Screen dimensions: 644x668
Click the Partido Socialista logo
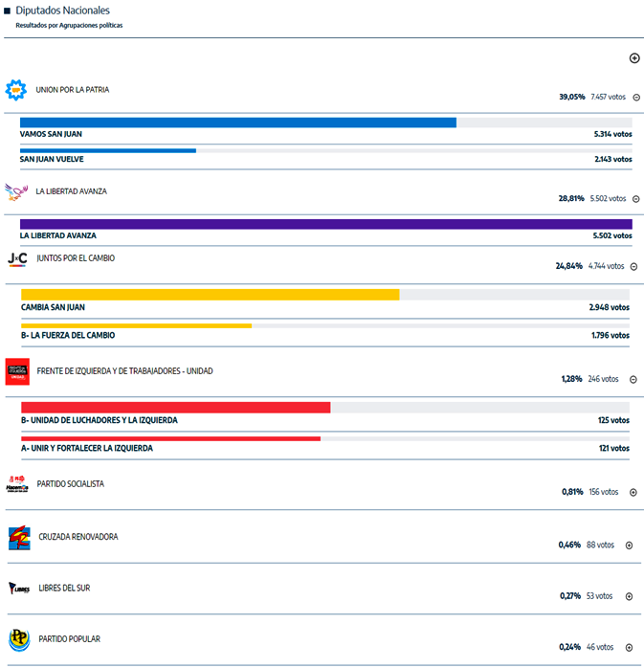pos(18,485)
